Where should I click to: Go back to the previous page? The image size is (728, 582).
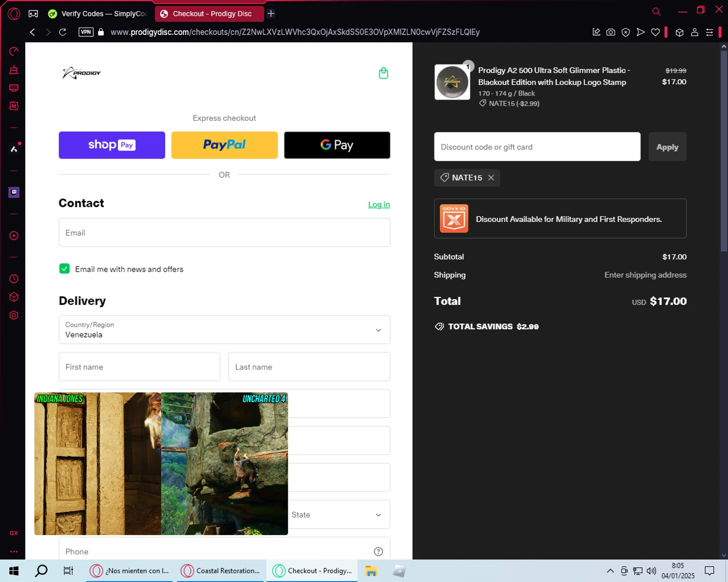(33, 32)
